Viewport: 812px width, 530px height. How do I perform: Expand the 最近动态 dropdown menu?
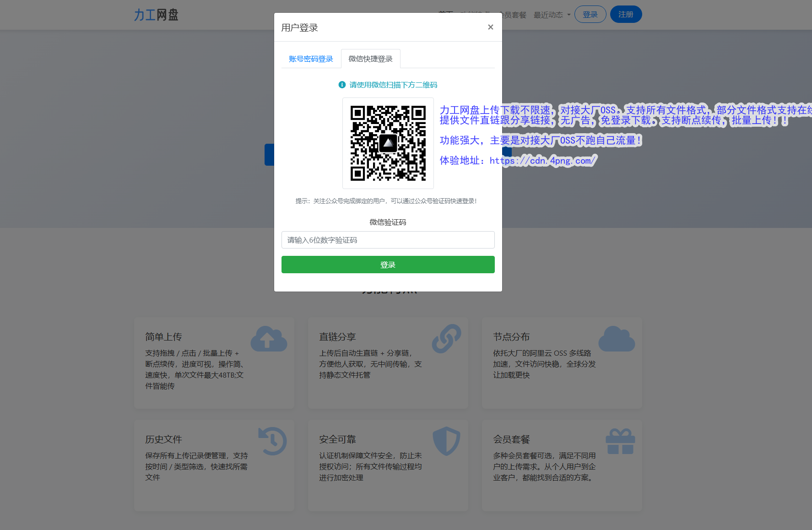(552, 15)
